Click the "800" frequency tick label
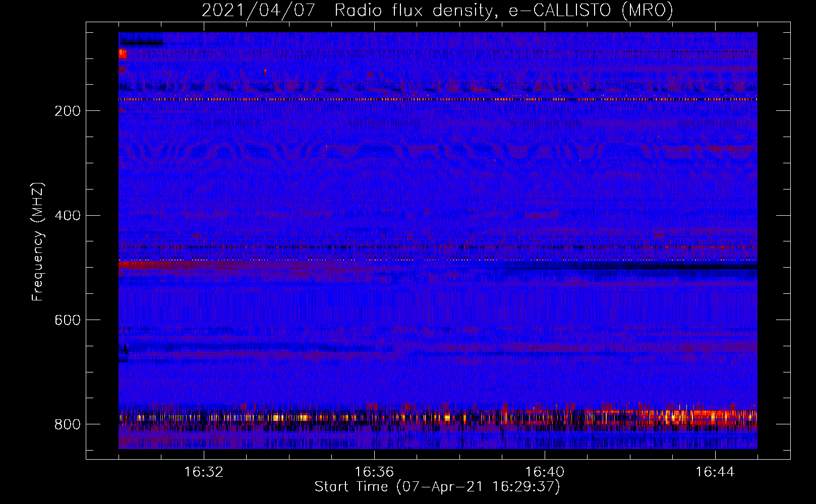 [x=68, y=424]
